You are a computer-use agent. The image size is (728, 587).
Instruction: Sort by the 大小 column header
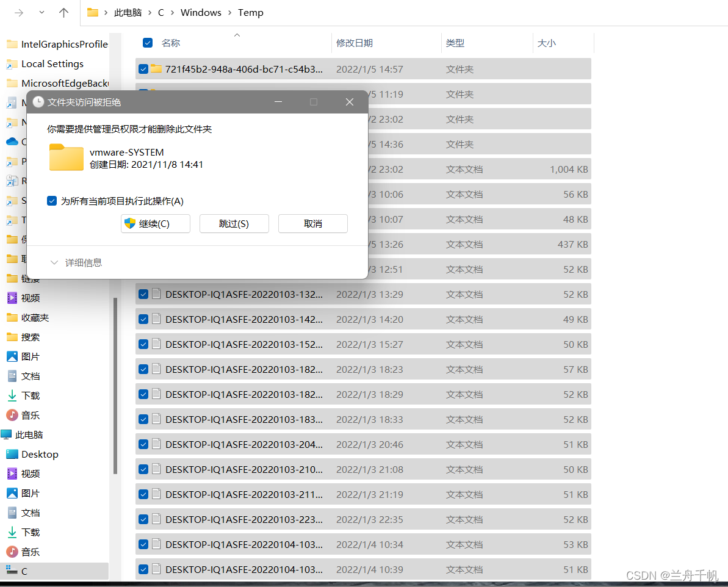coord(547,43)
